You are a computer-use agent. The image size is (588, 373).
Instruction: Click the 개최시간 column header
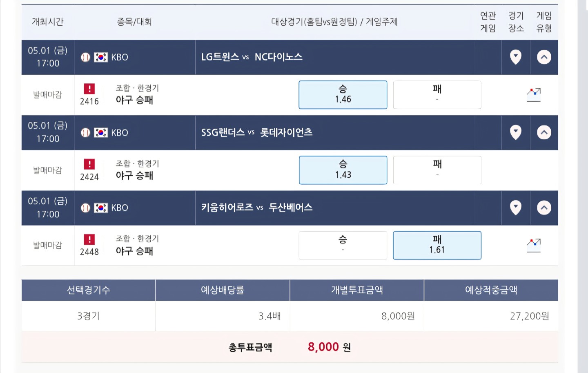[48, 22]
